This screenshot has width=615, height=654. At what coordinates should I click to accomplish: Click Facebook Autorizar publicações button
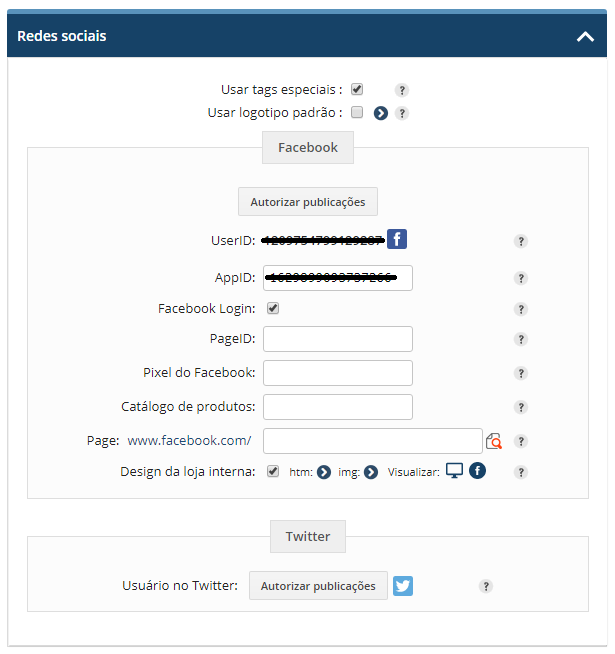[x=308, y=201]
